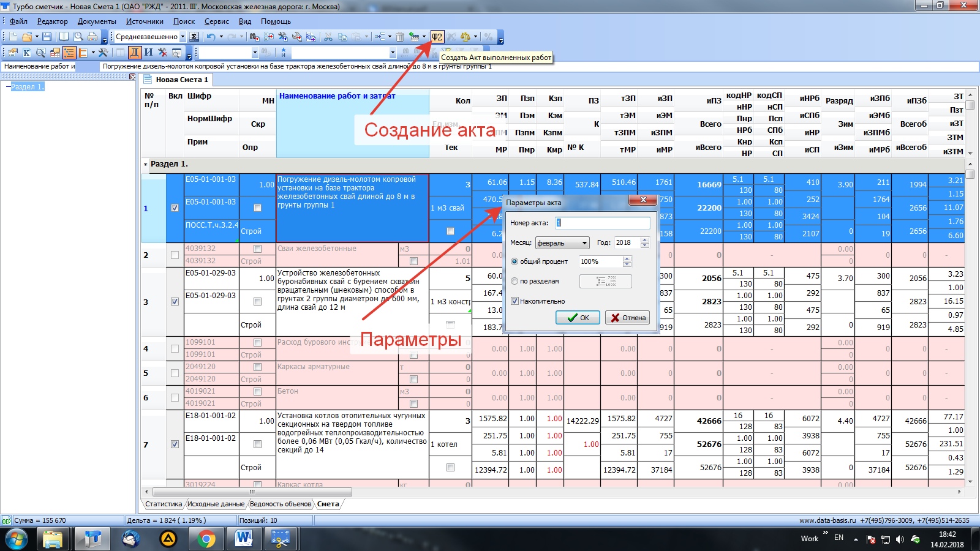The width and height of the screenshot is (980, 551).
Task: Select 'общий процент' radio button
Action: [514, 261]
